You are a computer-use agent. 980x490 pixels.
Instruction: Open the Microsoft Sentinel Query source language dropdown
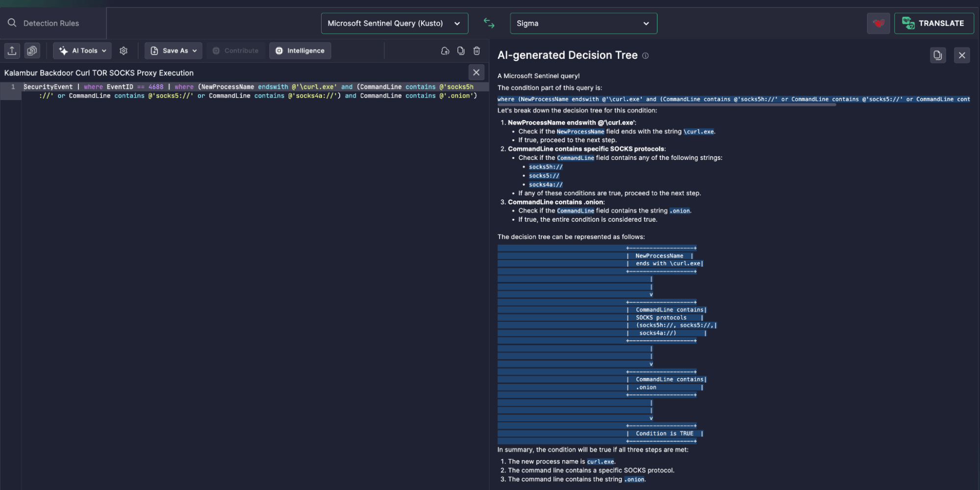coord(394,24)
